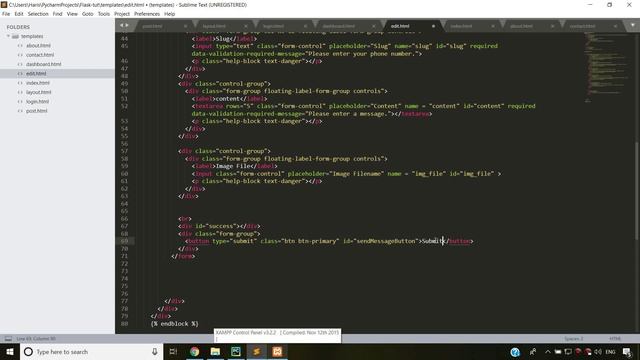This screenshot has width=640, height=360.
Task: Open contact.html in the sidebar
Action: (x=40, y=55)
